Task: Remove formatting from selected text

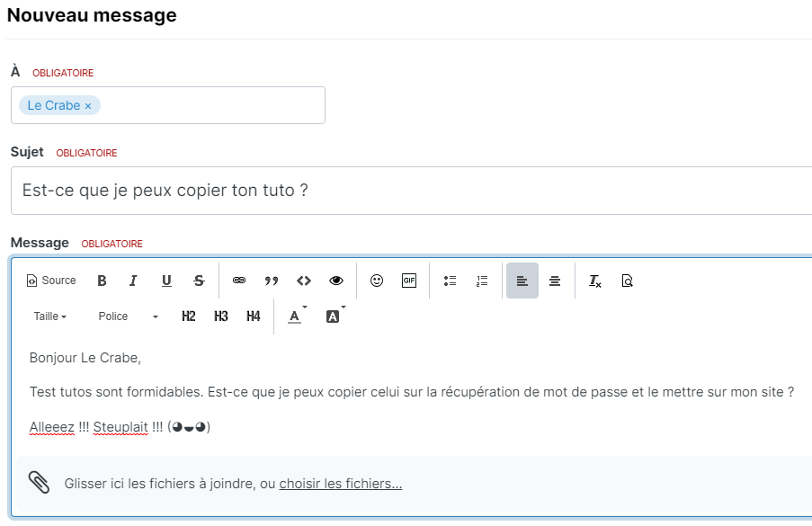Action: [x=594, y=281]
